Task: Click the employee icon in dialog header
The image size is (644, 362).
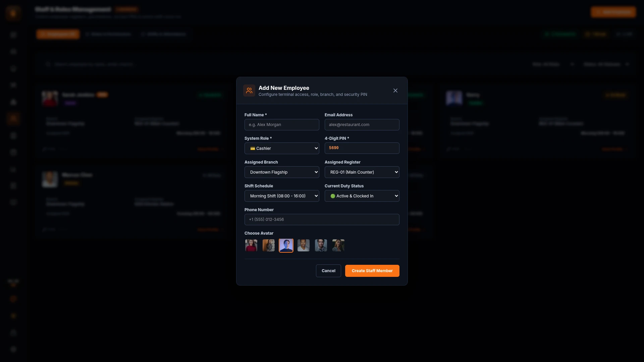Action: pos(249,90)
